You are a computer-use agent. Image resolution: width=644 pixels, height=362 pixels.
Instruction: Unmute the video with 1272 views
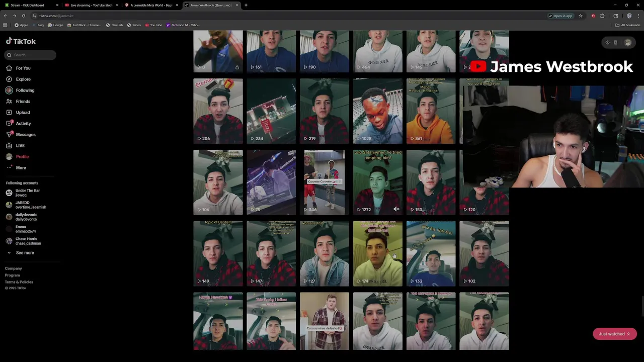point(396,209)
